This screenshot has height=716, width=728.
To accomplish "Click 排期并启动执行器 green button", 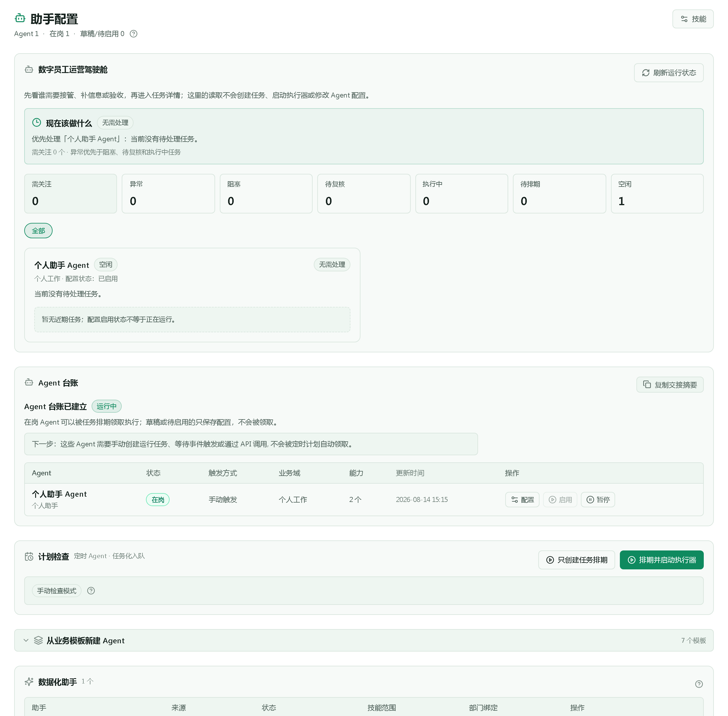I will (661, 560).
